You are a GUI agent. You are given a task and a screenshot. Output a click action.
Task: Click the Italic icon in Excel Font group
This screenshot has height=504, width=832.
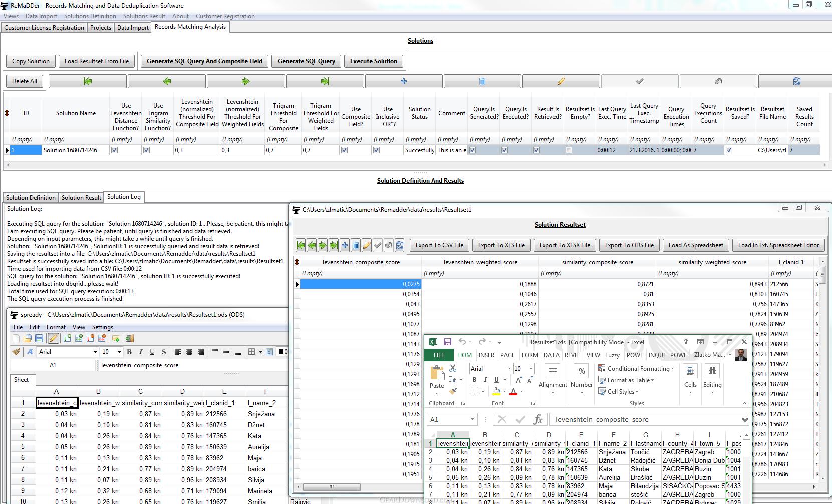coord(485,380)
